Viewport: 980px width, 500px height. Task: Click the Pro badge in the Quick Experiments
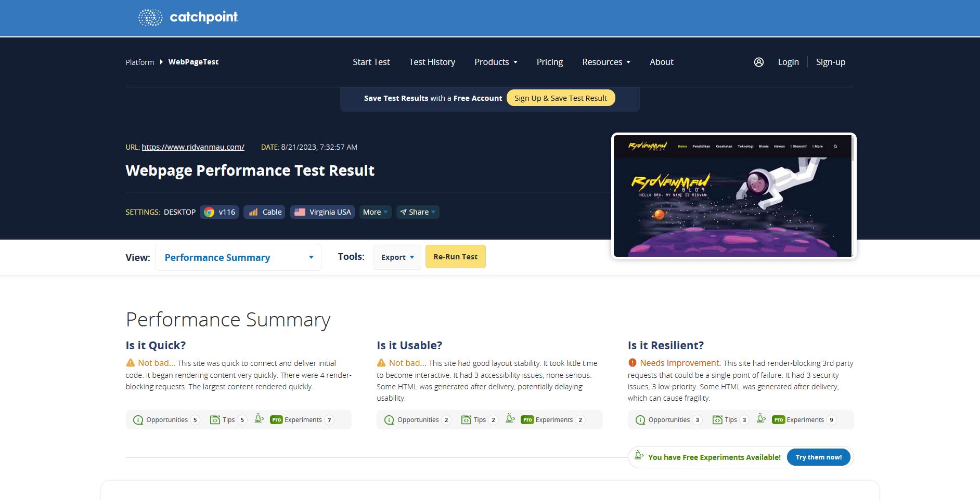(276, 420)
